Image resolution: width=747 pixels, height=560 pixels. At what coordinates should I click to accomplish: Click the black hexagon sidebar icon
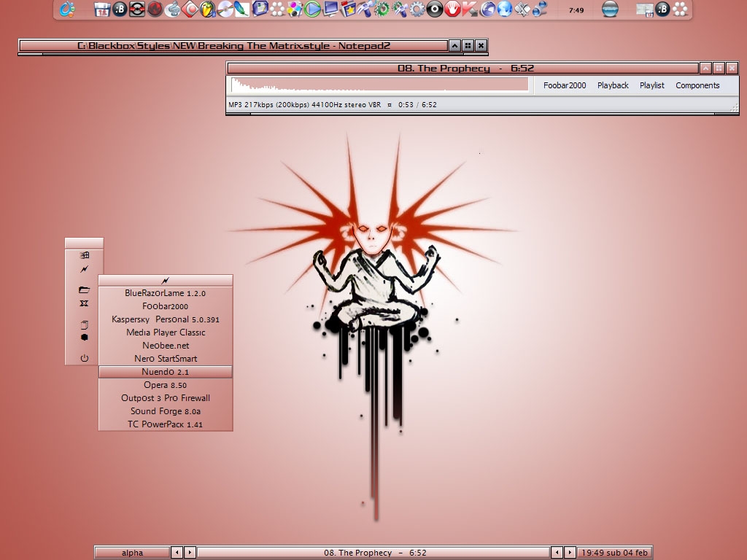[85, 337]
